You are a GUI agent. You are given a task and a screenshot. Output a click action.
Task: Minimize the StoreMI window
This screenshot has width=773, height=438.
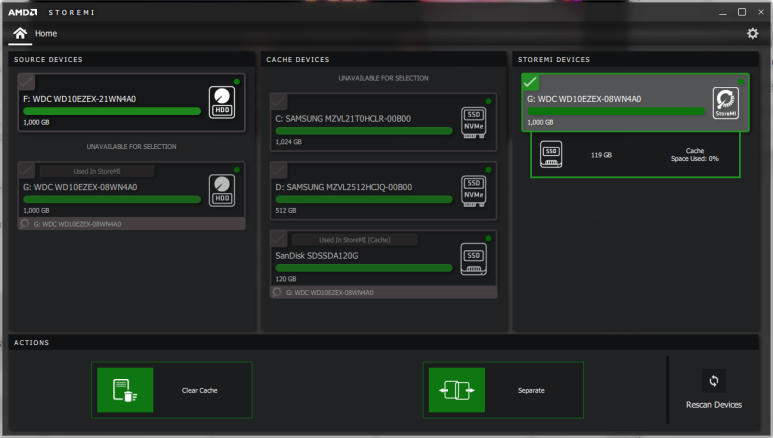point(723,12)
